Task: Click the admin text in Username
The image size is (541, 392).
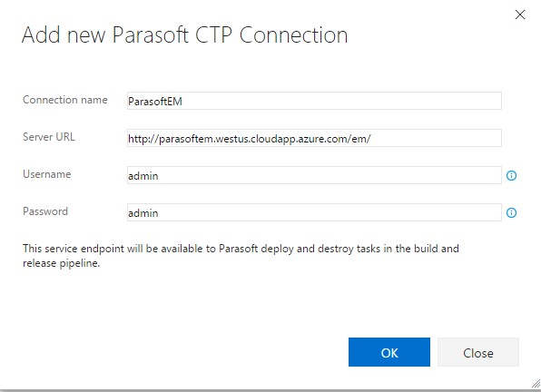Action: click(143, 176)
